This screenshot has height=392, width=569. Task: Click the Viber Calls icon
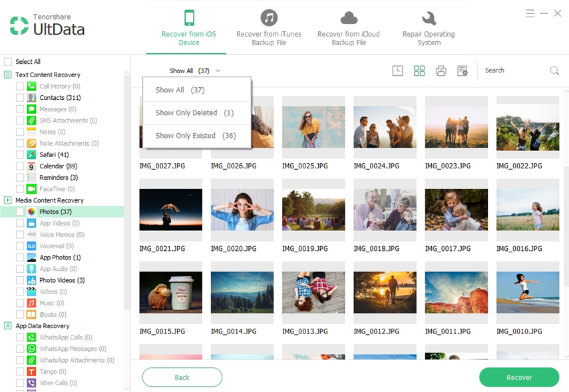(31, 383)
